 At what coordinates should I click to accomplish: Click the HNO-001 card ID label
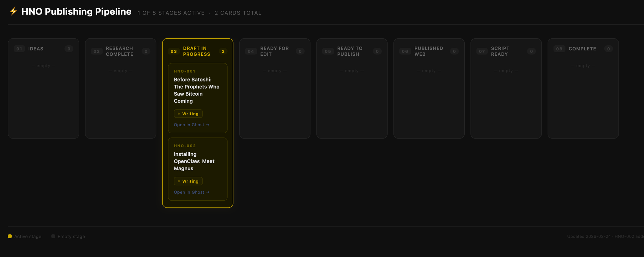[x=185, y=71]
